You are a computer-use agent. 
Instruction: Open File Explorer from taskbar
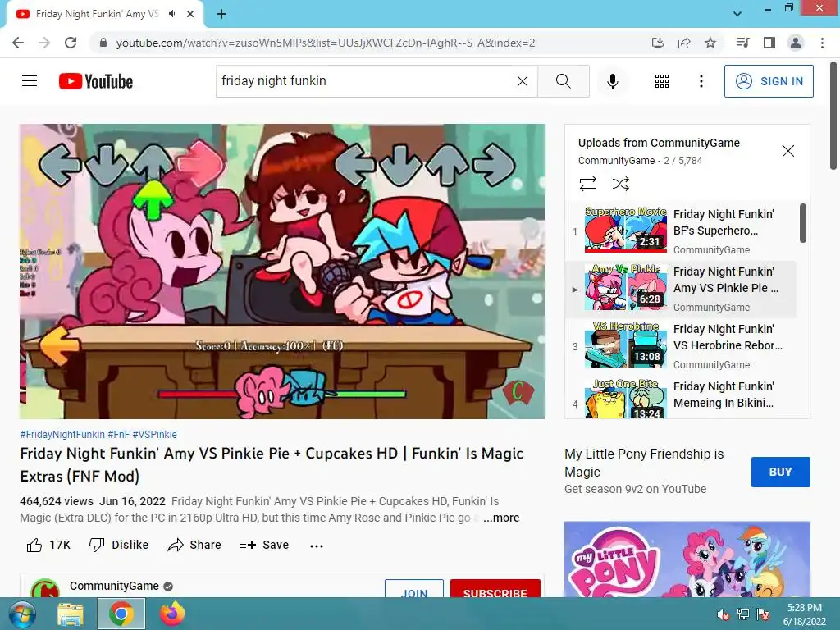[x=71, y=614]
